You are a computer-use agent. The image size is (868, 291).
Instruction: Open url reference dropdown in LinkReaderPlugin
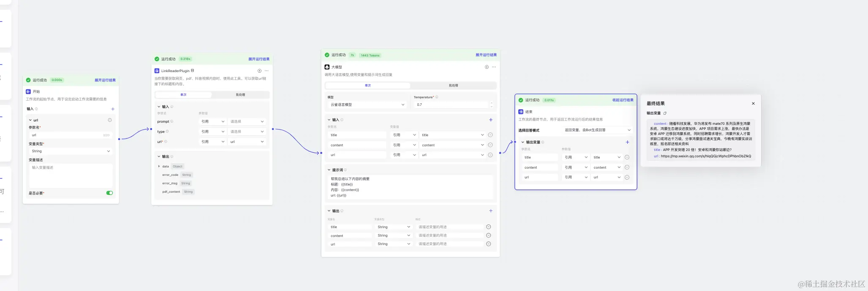click(213, 142)
